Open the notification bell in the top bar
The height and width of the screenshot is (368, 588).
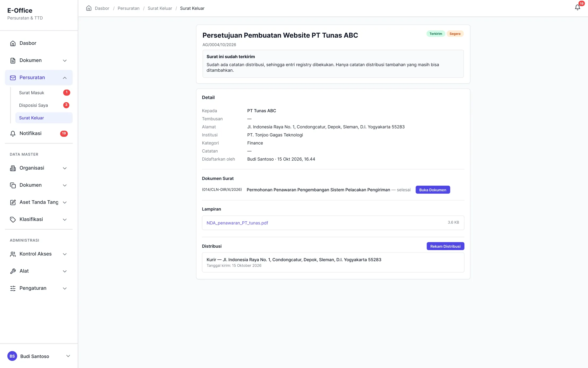pyautogui.click(x=577, y=7)
